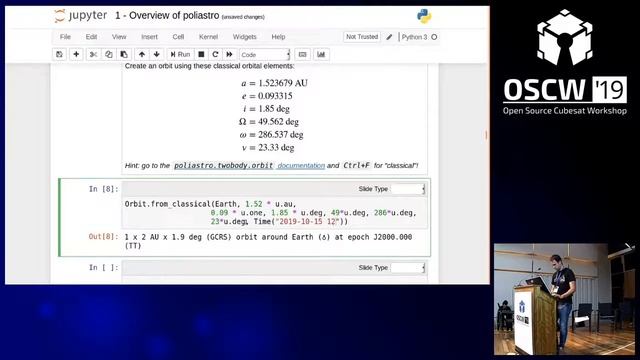Open Slide Type dropdown for cell In [8]
The width and height of the screenshot is (640, 360).
coord(408,189)
